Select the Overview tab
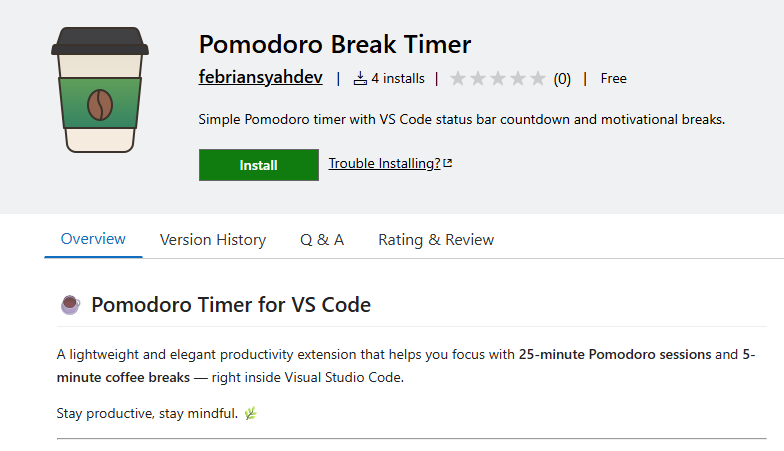This screenshot has width=784, height=451. click(x=93, y=239)
